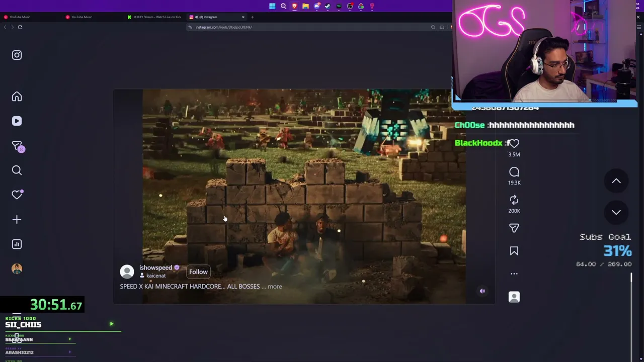The image size is (644, 362).
Task: Open kaicenat collaborator profile link
Action: 156,276
